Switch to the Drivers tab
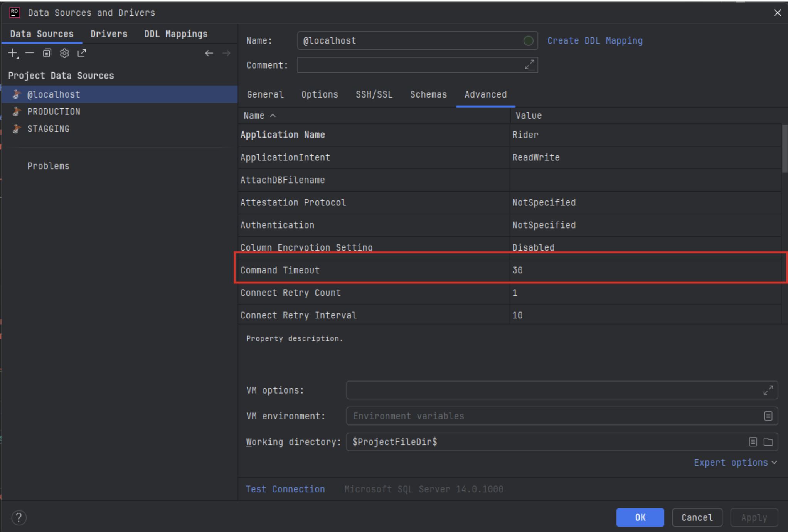 pyautogui.click(x=109, y=34)
